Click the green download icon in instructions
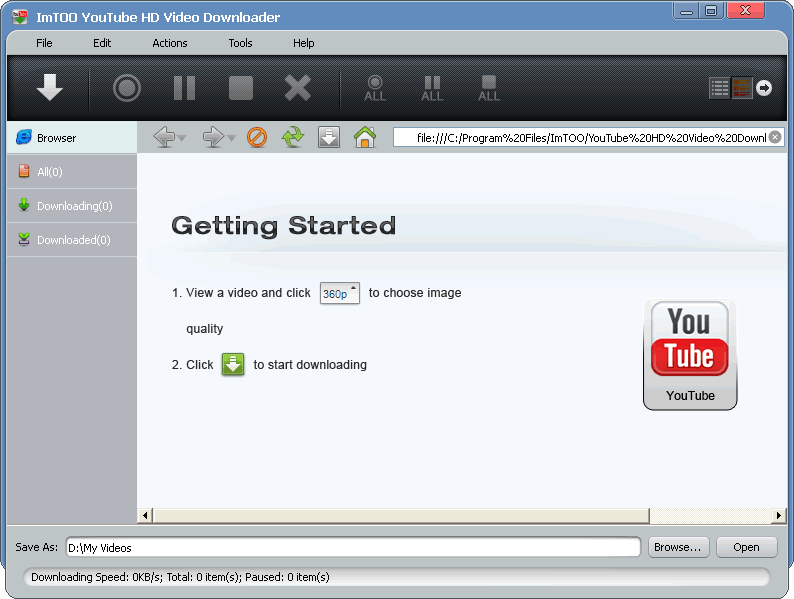The image size is (794, 599). coord(233,365)
